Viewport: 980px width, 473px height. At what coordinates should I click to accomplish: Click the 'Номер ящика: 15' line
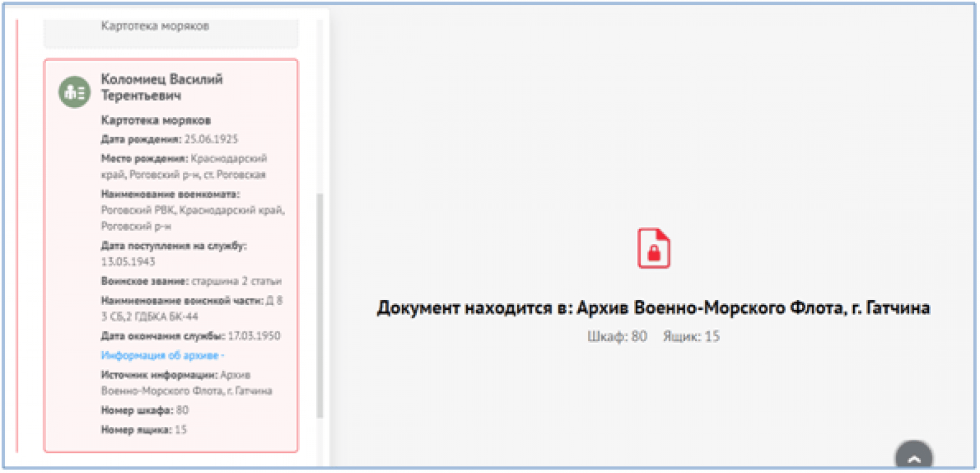(x=143, y=430)
